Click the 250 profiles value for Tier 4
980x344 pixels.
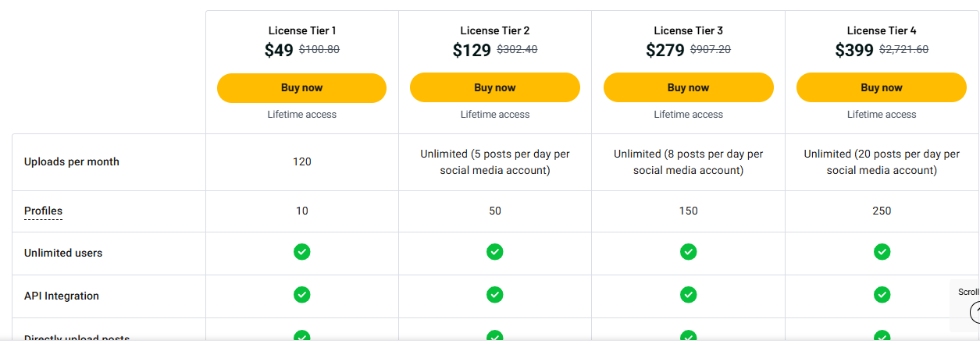(x=882, y=211)
